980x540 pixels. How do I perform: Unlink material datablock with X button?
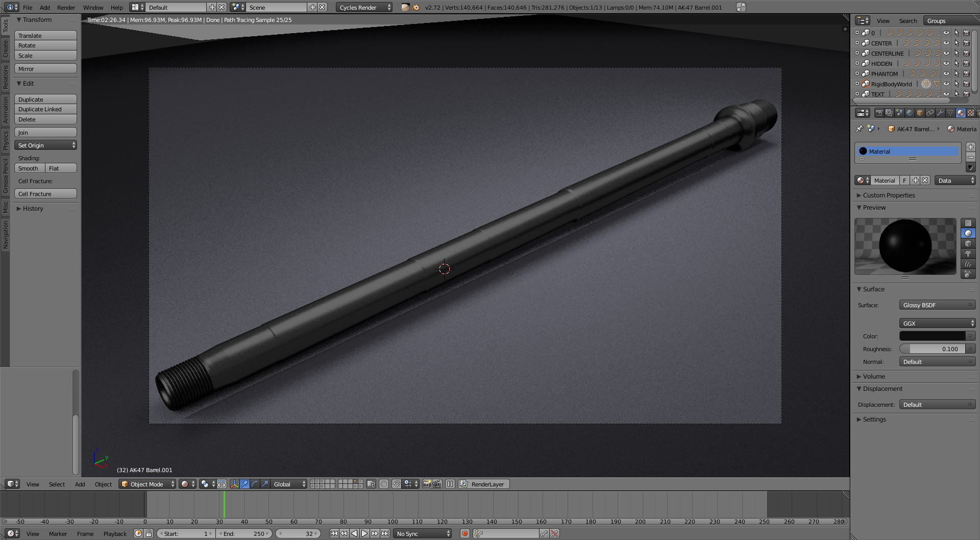[925, 180]
